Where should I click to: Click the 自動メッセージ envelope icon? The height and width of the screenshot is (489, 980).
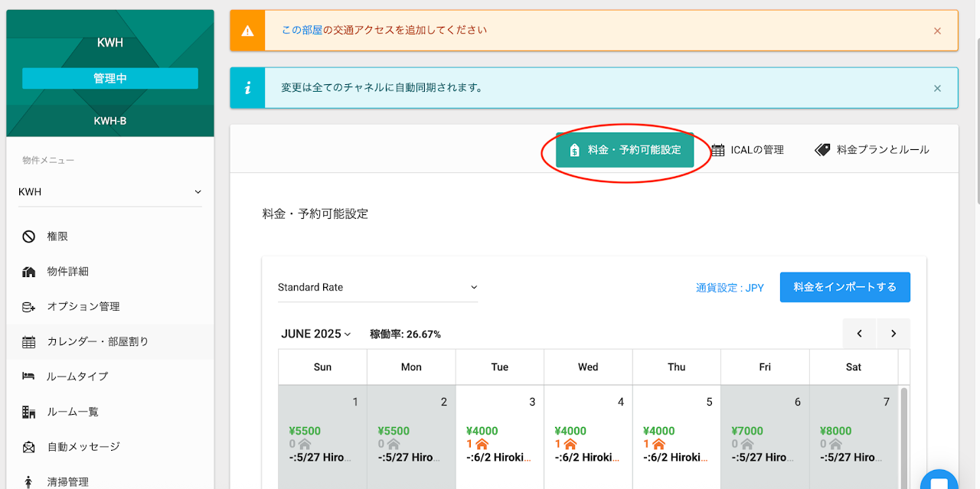point(29,447)
